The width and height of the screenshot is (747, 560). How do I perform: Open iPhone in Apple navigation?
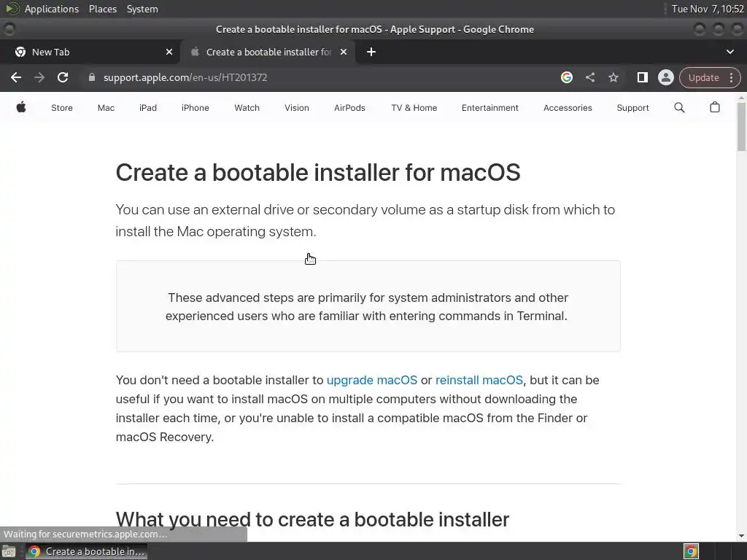click(196, 108)
